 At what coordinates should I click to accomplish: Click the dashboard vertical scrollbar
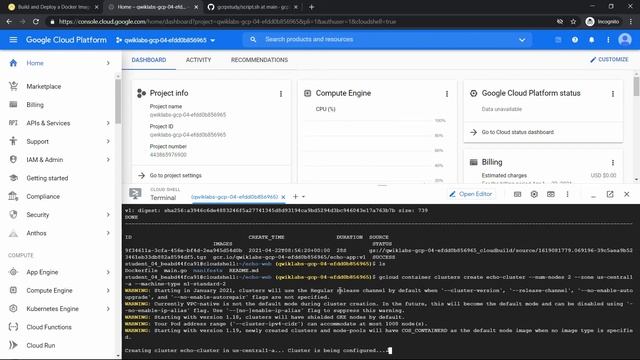(636, 87)
